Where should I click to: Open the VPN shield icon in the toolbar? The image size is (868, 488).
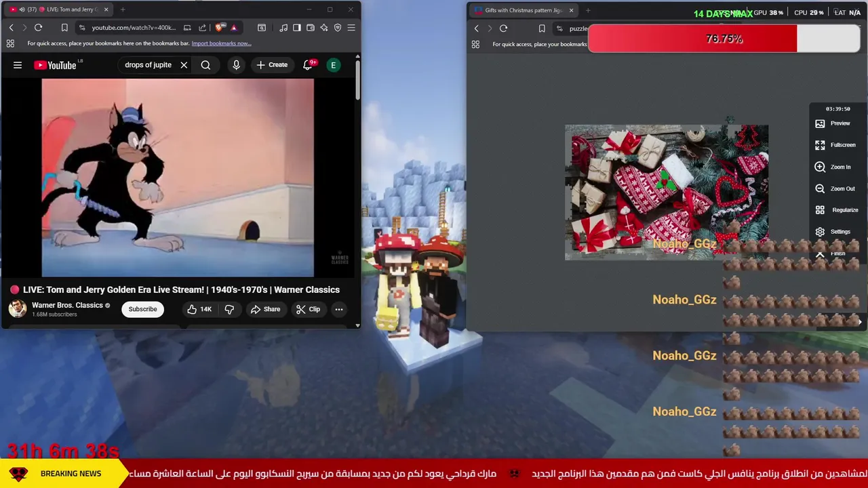pyautogui.click(x=338, y=28)
